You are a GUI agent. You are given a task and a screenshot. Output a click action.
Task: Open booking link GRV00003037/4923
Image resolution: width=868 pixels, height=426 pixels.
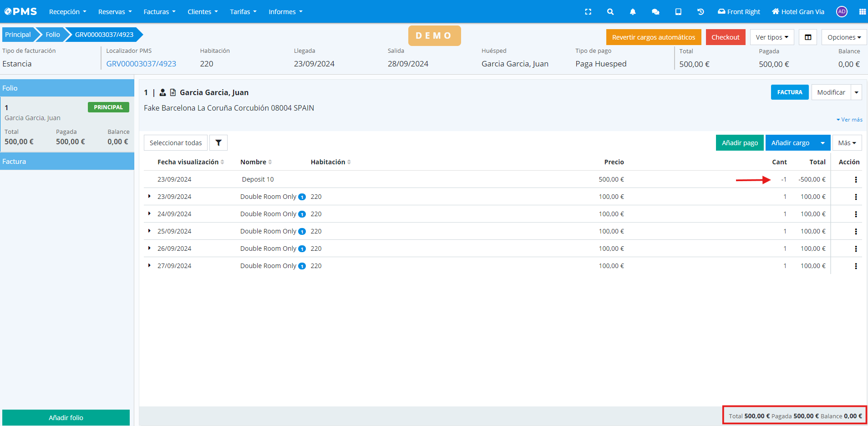click(141, 64)
